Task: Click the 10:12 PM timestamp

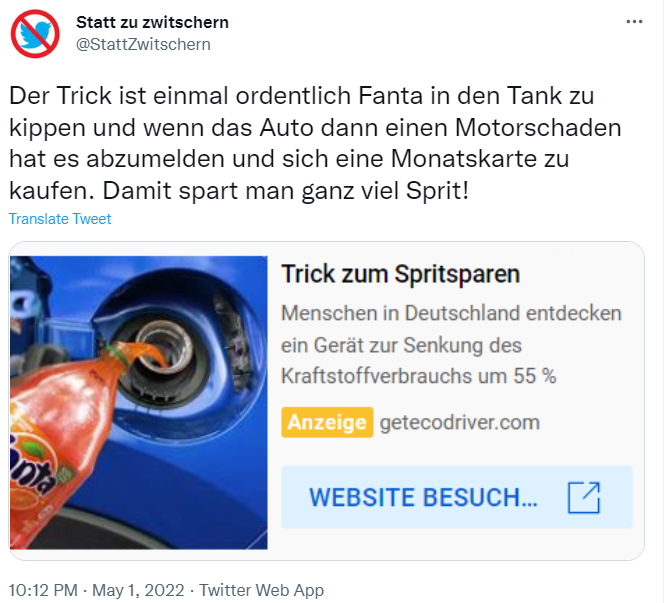Action: click(43, 590)
